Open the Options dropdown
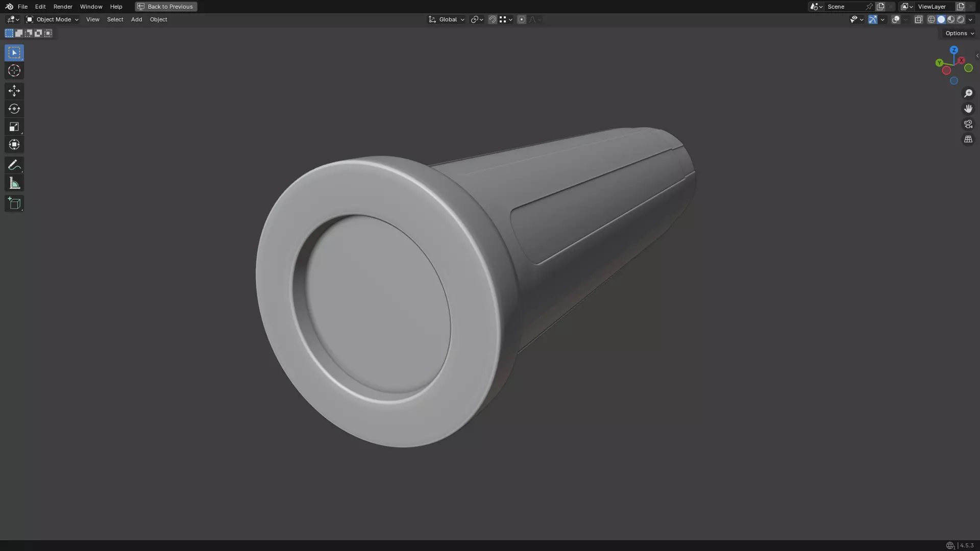 (960, 33)
